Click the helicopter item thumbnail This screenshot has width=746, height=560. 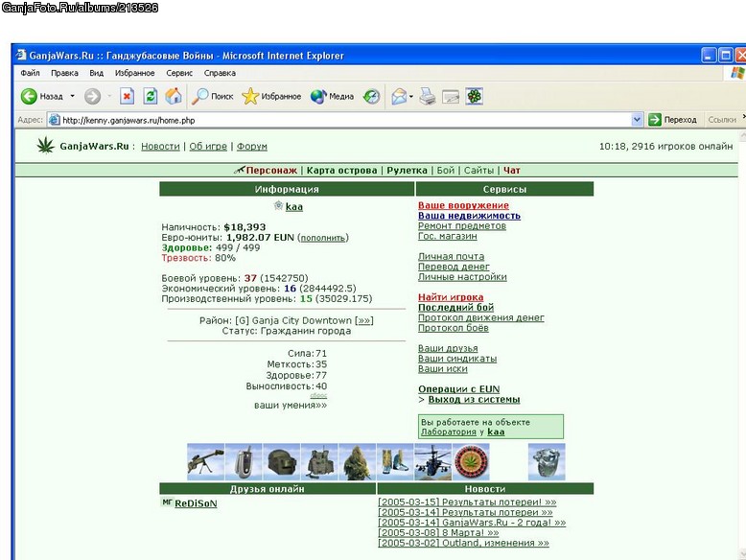[433, 461]
